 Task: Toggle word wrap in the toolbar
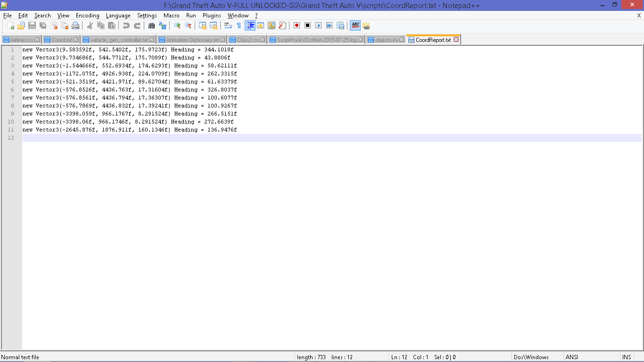[228, 25]
